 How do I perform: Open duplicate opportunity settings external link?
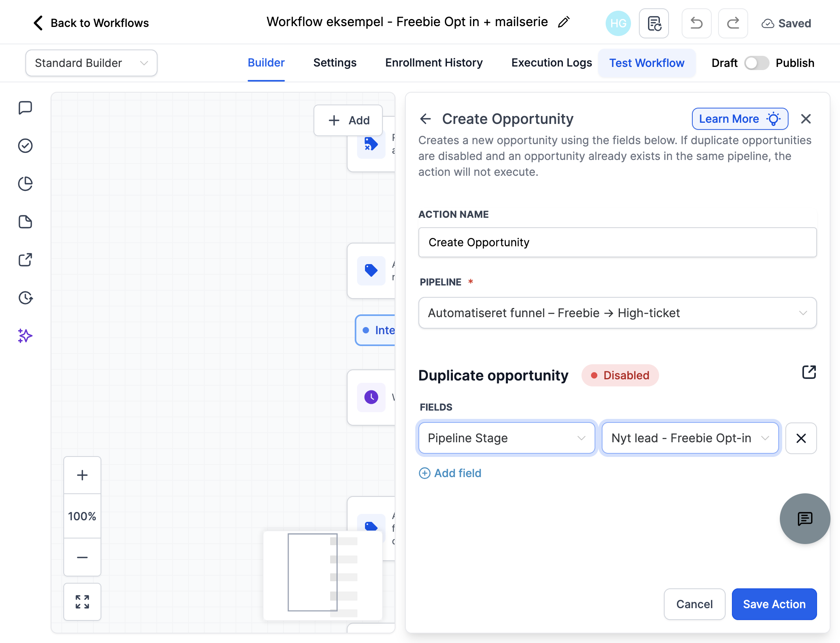[x=809, y=372]
